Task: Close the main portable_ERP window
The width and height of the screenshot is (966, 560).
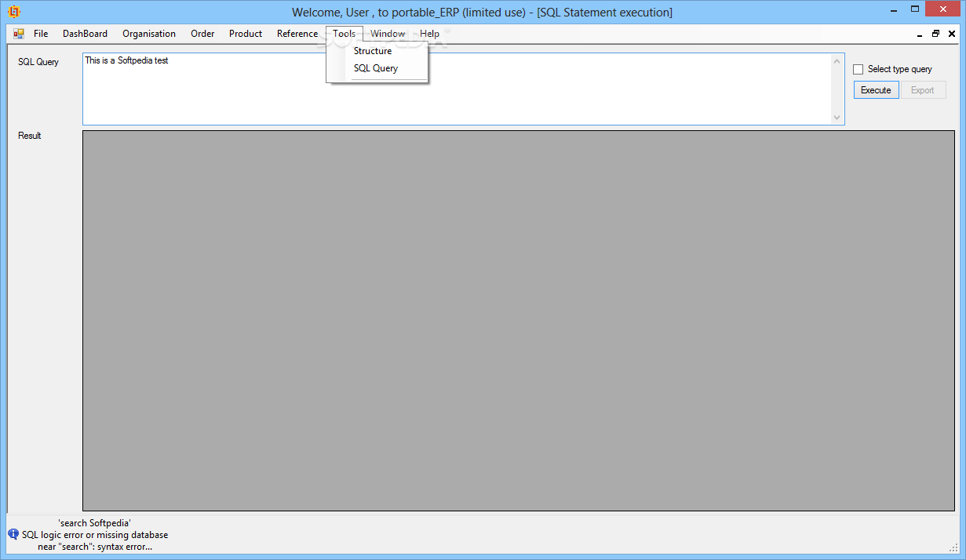Action: pos(942,9)
